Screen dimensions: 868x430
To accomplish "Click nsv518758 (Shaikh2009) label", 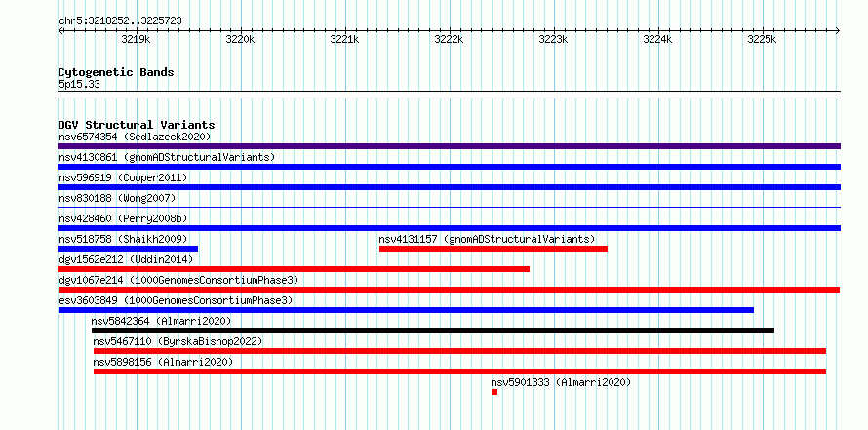I will pos(123,239).
